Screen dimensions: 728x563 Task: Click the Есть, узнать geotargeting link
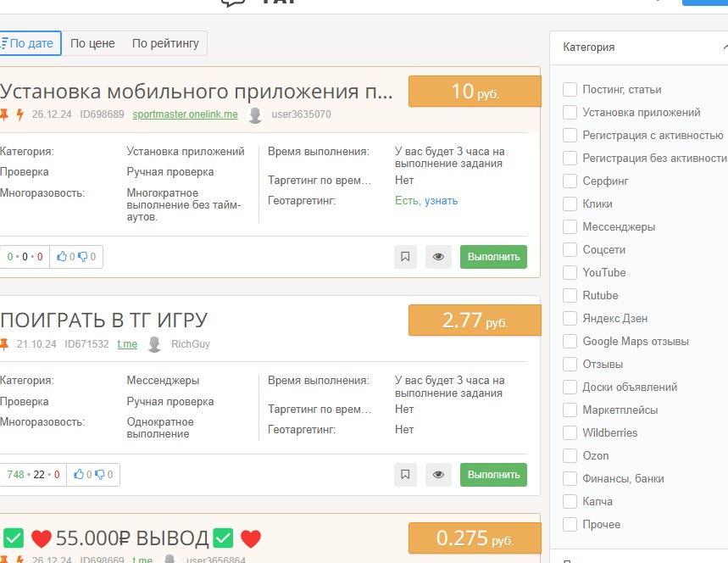tap(426, 201)
